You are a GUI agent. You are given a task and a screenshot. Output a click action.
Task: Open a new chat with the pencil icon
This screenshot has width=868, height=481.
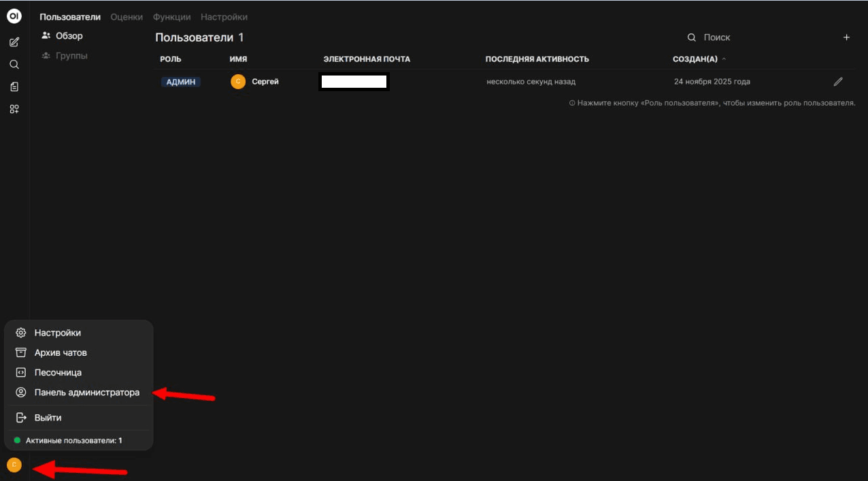point(14,42)
